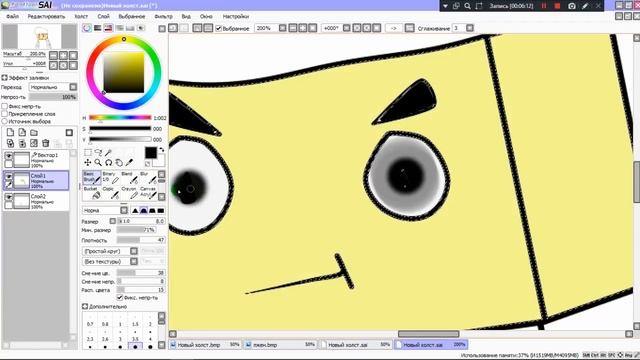The height and width of the screenshot is (360, 640).
Task: Pick the zoom magnifier tool
Action: (98, 162)
